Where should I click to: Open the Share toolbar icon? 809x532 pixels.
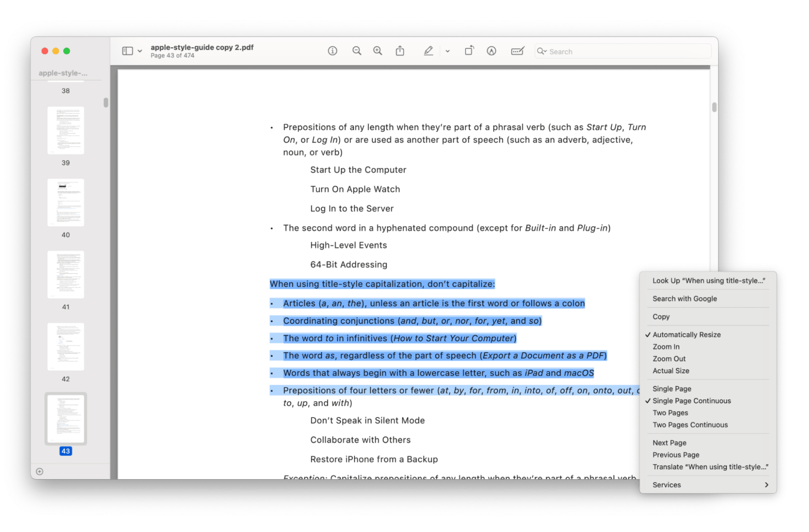click(400, 51)
